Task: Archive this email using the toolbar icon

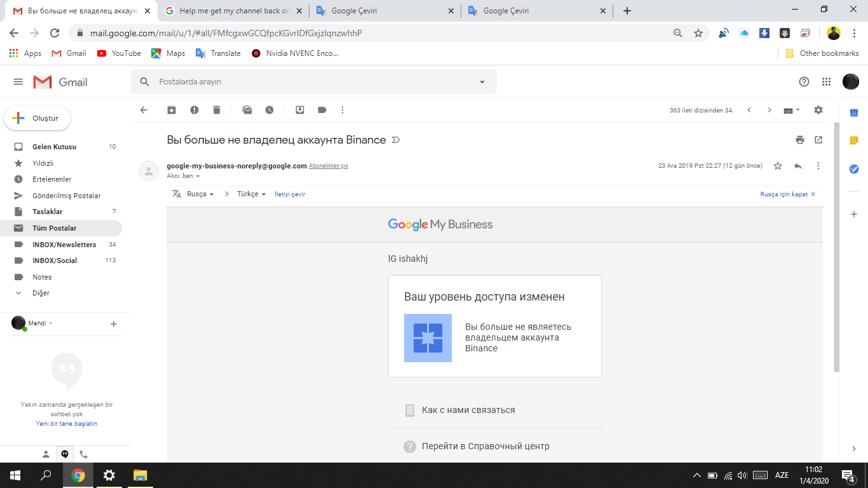Action: [x=172, y=110]
